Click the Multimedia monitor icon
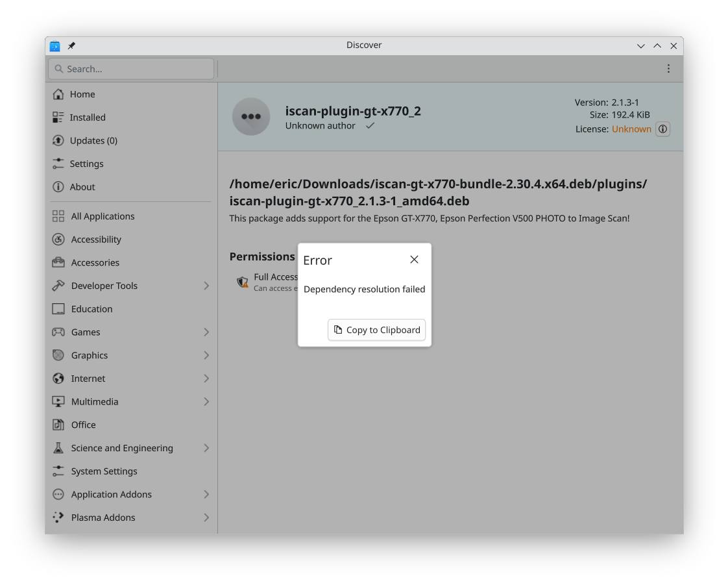The width and height of the screenshot is (728, 587). point(58,402)
